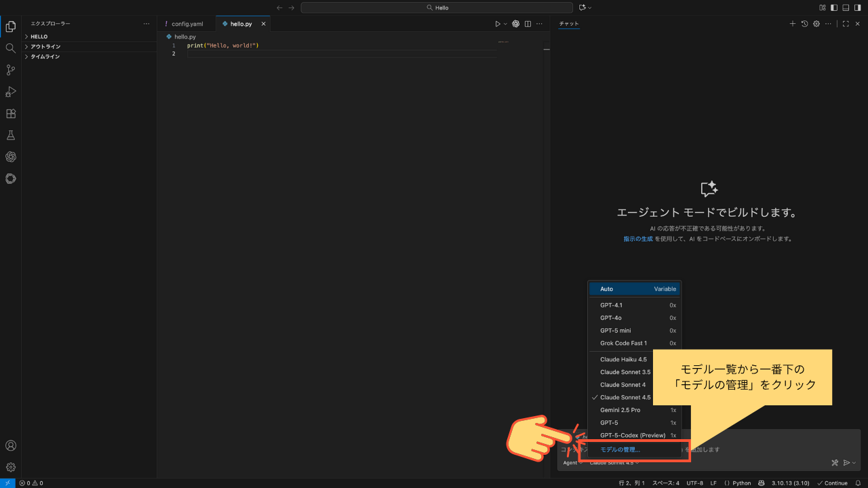The image size is (868, 488).
Task: Open the Run and Debug panel
Action: (x=10, y=91)
